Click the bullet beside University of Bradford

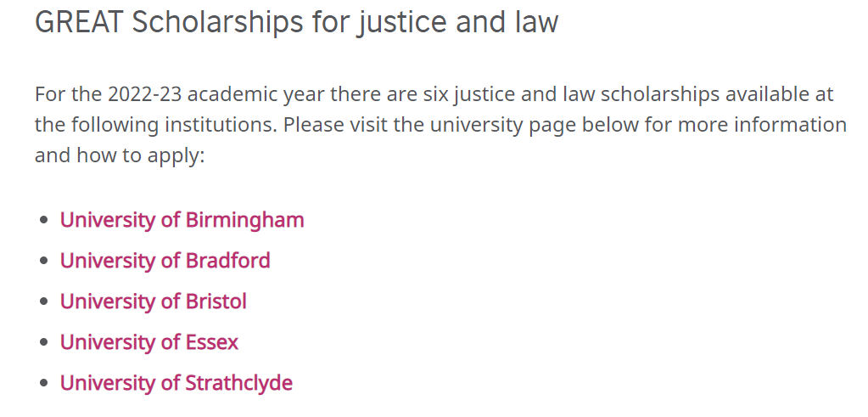coord(45,261)
